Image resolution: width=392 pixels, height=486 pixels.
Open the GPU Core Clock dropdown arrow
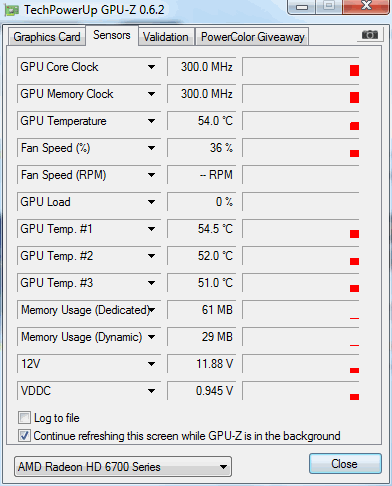151,67
